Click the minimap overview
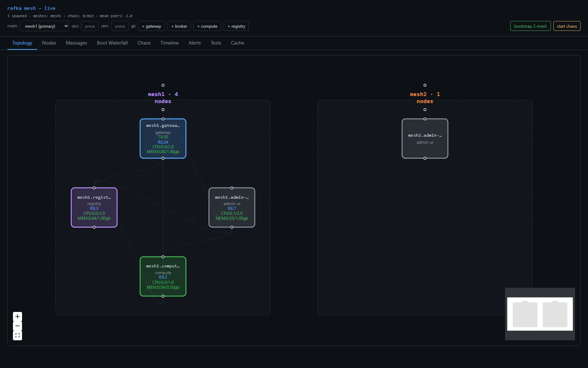The image size is (588, 368). pyautogui.click(x=540, y=314)
